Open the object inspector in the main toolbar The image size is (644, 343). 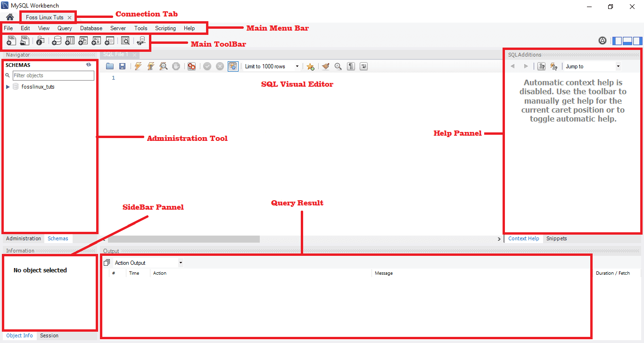click(x=41, y=41)
